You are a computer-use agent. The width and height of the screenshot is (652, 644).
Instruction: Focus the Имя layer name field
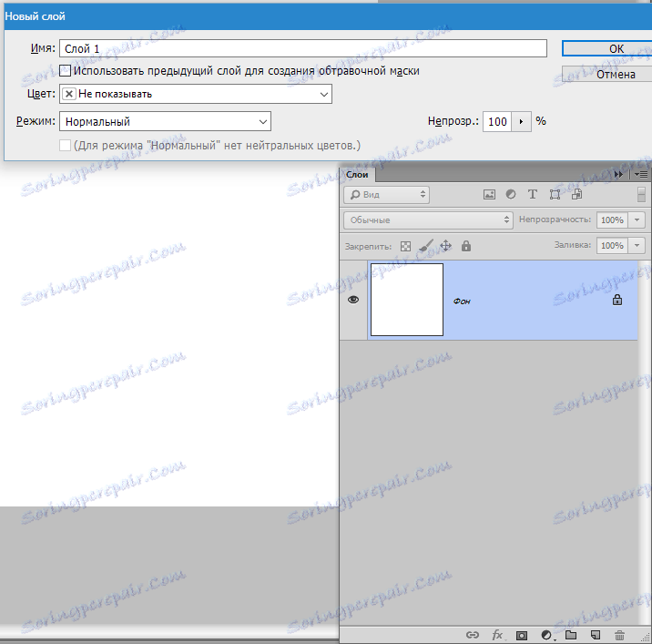(303, 48)
